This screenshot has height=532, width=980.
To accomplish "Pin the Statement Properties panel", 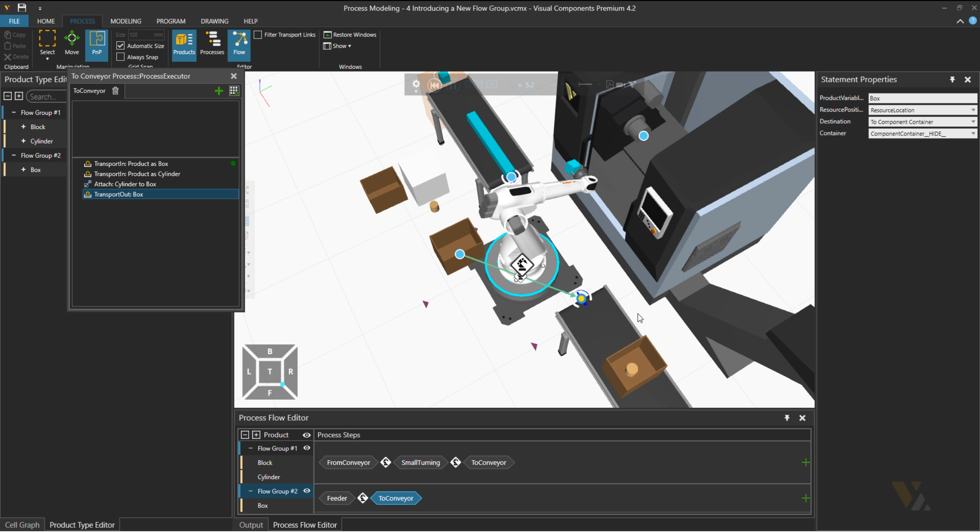I will [x=952, y=80].
